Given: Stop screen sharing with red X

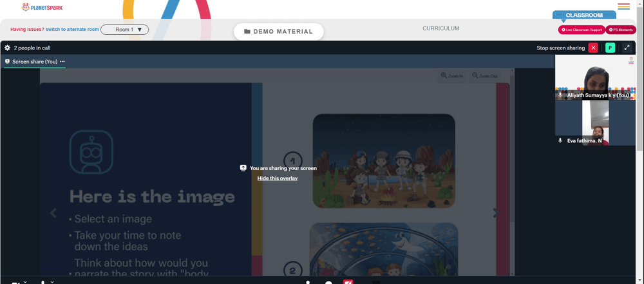Looking at the screenshot, I should pyautogui.click(x=593, y=48).
